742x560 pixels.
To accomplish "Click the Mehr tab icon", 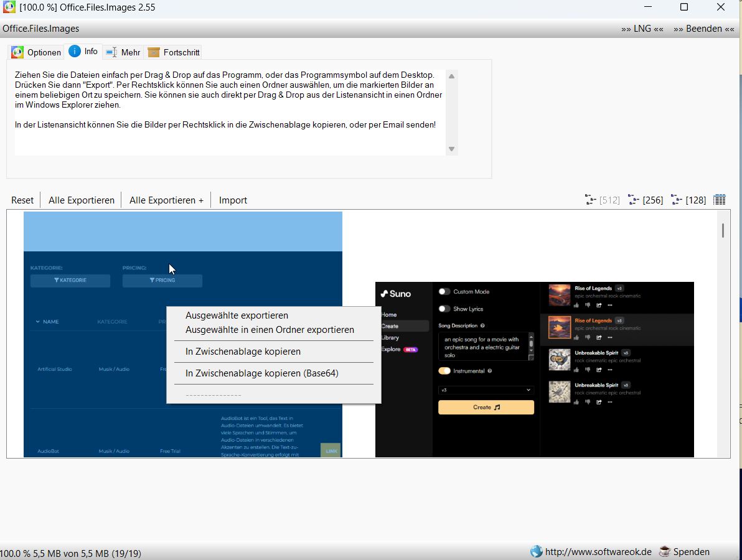I will [x=111, y=52].
